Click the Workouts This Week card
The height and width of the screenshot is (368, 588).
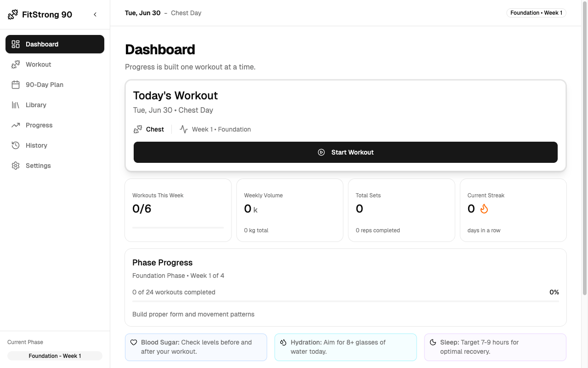[178, 210]
